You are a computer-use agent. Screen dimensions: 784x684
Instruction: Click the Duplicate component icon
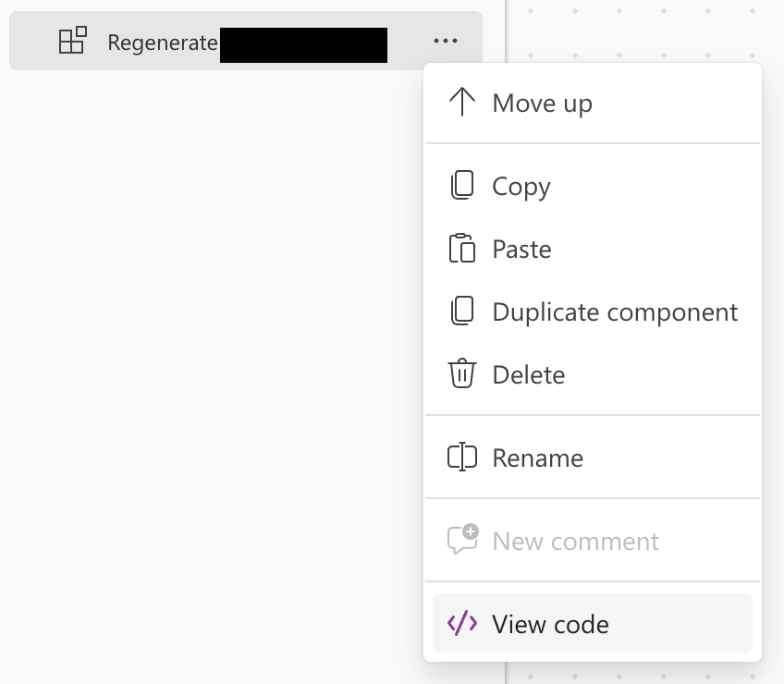click(x=462, y=311)
